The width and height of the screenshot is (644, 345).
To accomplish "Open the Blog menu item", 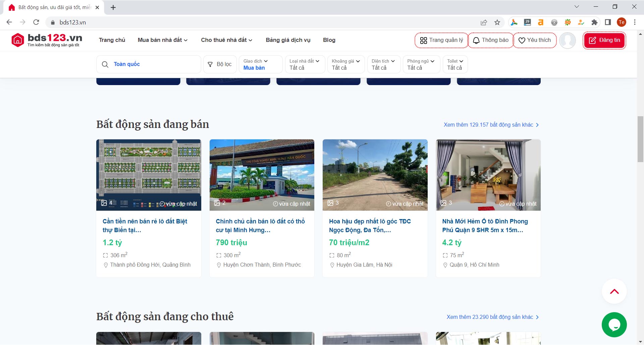I will click(x=329, y=40).
